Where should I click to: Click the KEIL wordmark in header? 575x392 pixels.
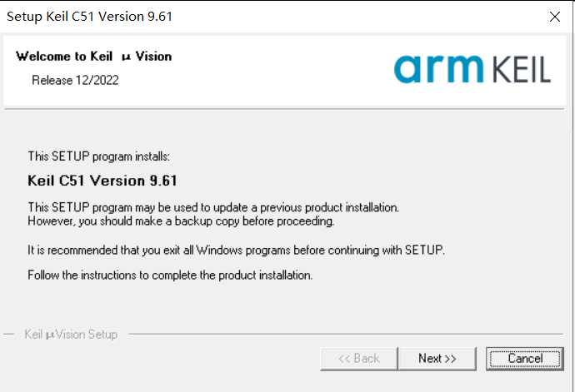tap(521, 69)
